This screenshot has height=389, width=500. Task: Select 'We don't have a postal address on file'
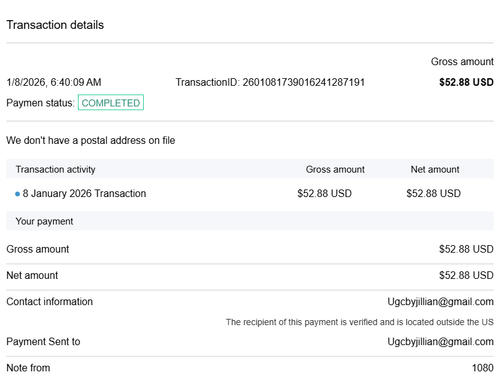pyautogui.click(x=91, y=140)
